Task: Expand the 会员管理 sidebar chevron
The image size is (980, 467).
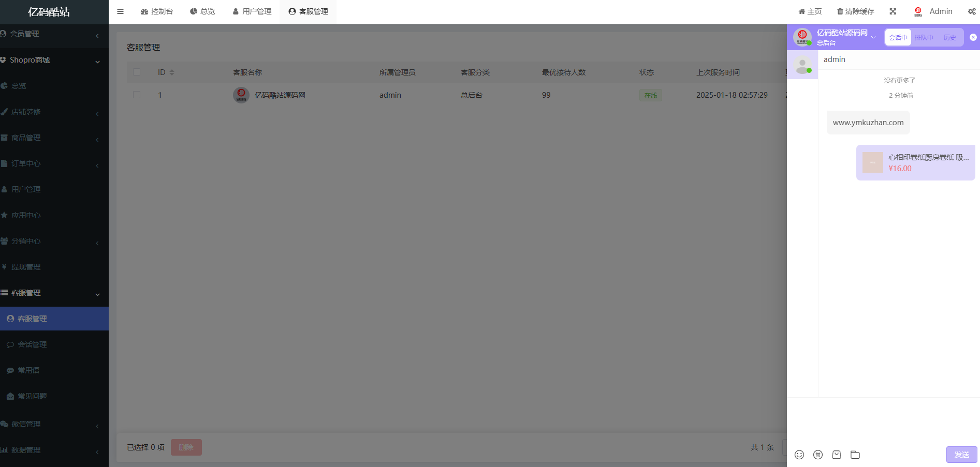Action: coord(97,36)
